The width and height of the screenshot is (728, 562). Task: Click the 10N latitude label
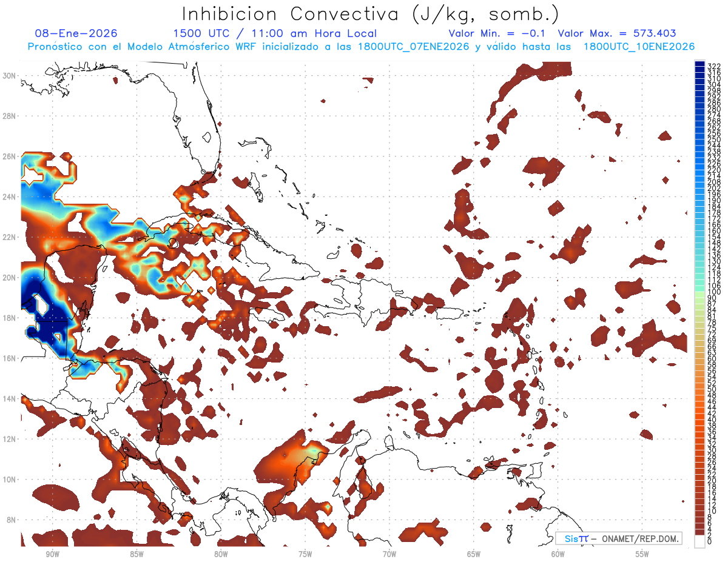[x=10, y=479]
